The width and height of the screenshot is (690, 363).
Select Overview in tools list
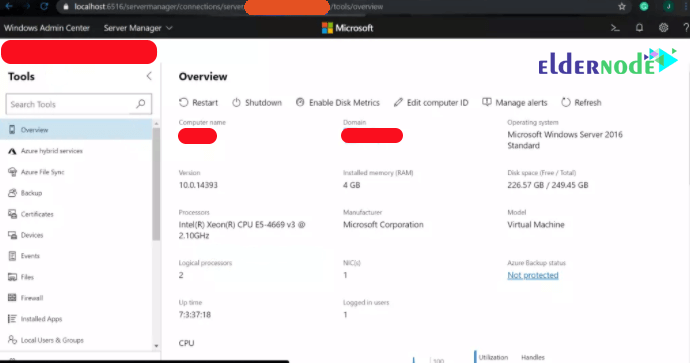(76, 130)
